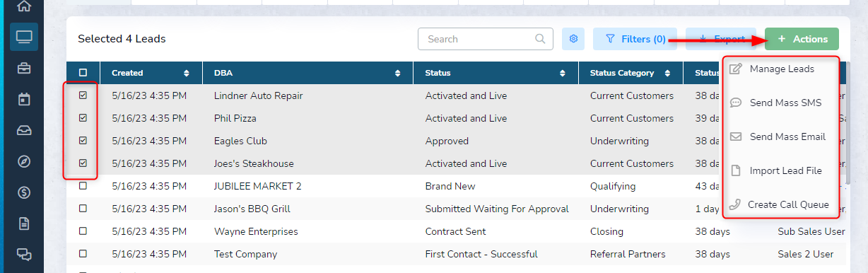Open the chat bubbles sidebar icon

coord(24,255)
